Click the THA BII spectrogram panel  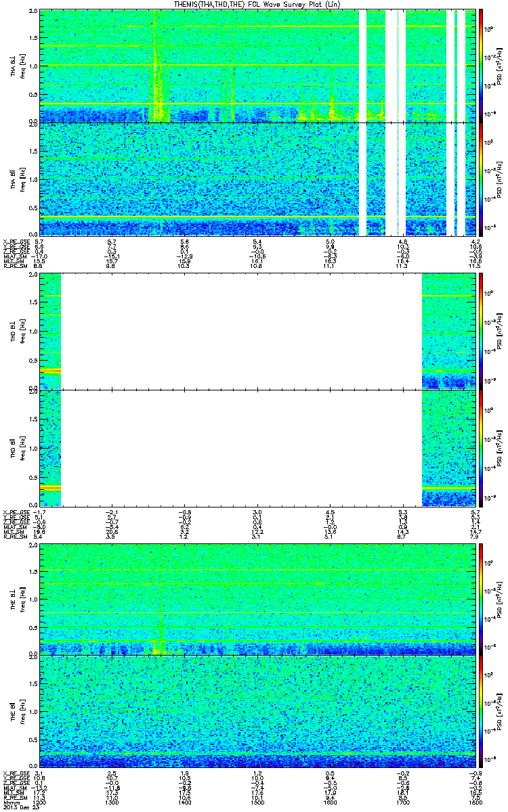pyautogui.click(x=257, y=179)
